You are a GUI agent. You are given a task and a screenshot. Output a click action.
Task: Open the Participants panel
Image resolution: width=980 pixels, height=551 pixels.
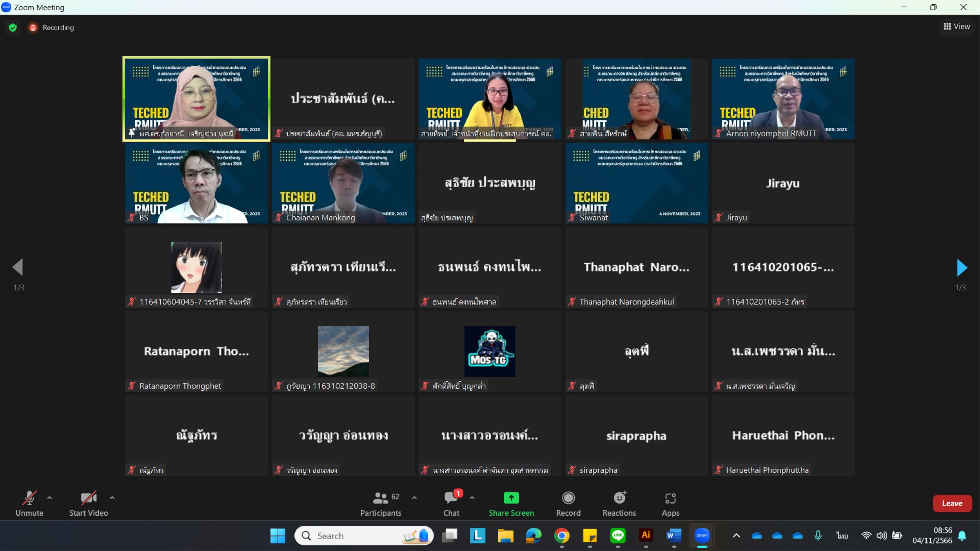380,504
